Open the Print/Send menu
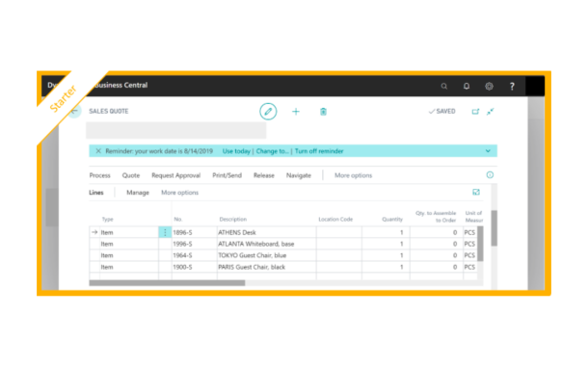 coord(227,175)
